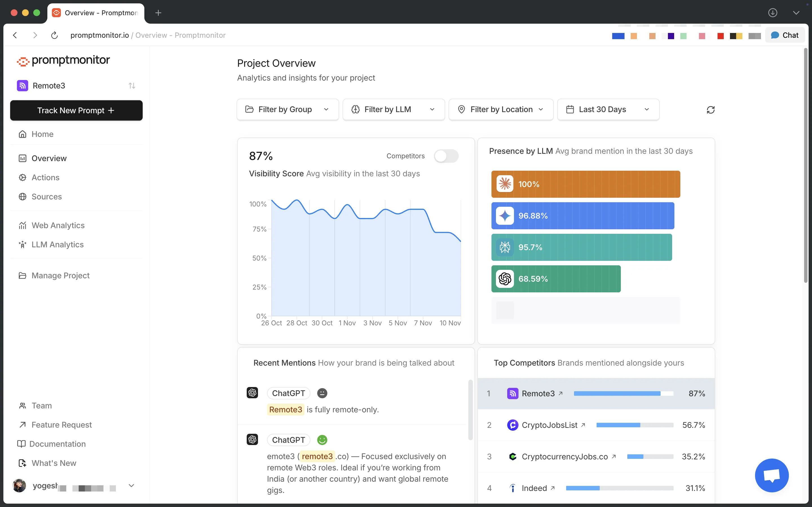This screenshot has height=507, width=812.
Task: Click the Track New Prompt button
Action: coord(76,110)
